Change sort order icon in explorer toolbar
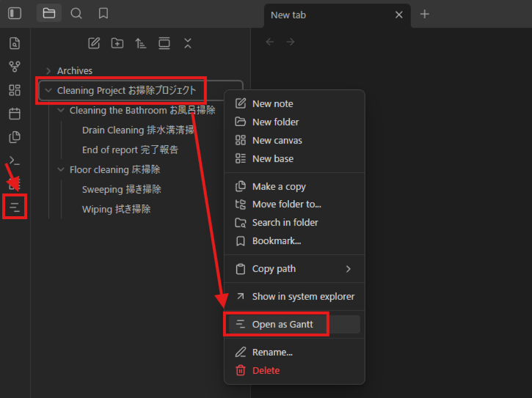Screen dimensions: 532x398 (x=140, y=43)
